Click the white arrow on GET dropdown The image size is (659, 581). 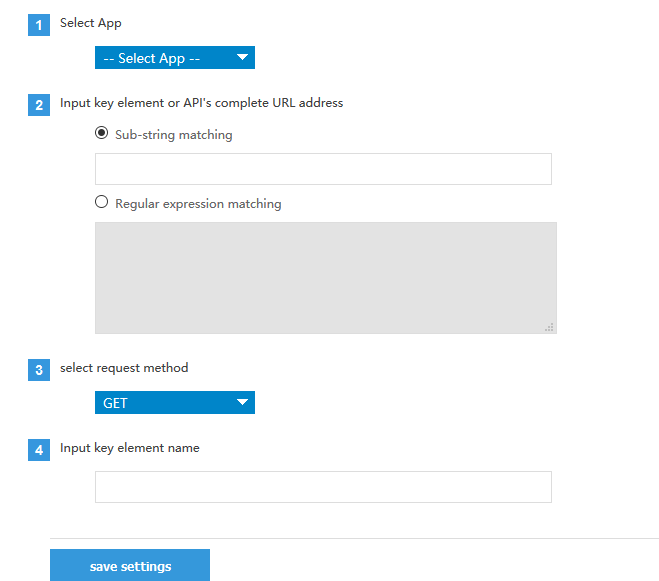[242, 403]
